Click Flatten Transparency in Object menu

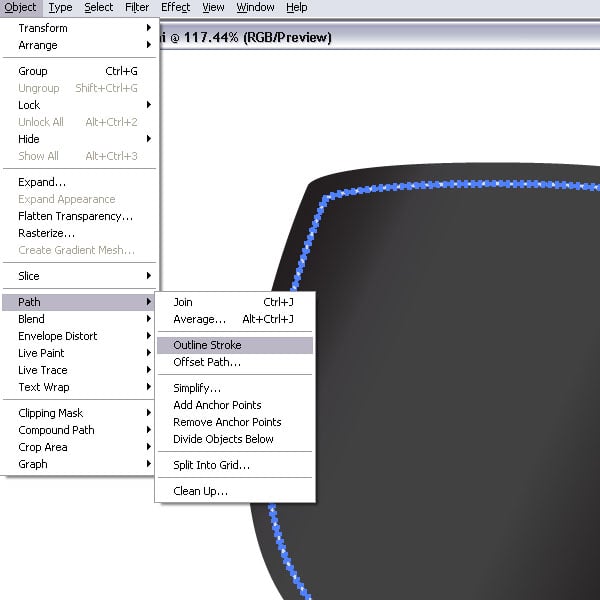(75, 216)
